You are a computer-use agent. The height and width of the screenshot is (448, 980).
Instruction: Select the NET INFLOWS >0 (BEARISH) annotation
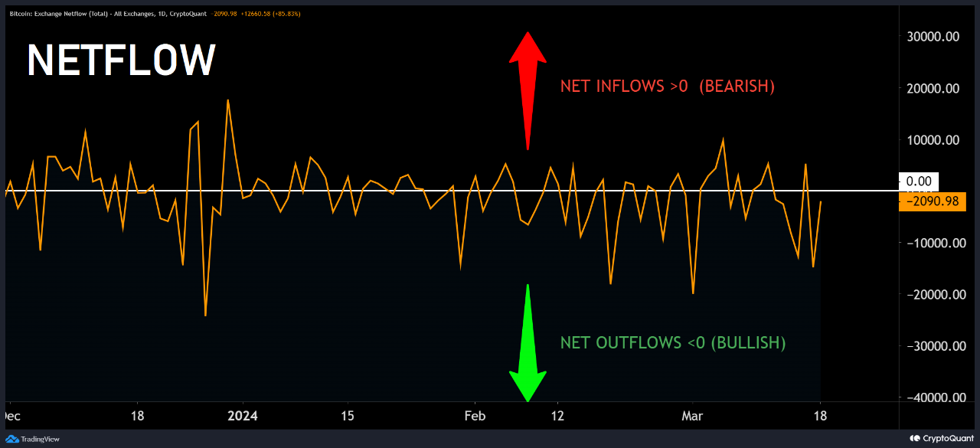click(667, 87)
